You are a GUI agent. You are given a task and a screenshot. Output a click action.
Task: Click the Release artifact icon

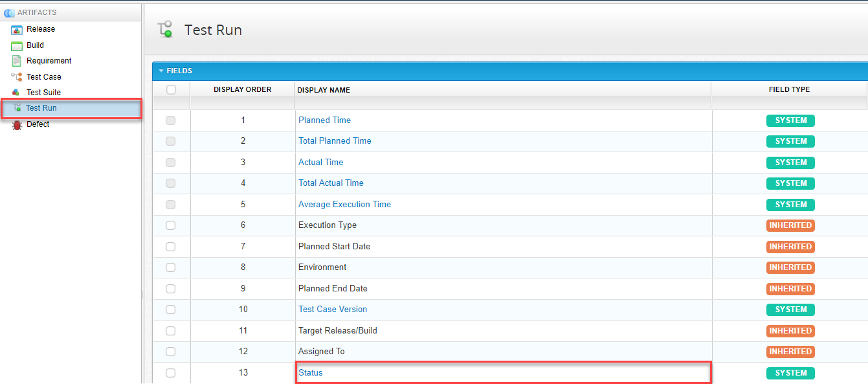17,29
